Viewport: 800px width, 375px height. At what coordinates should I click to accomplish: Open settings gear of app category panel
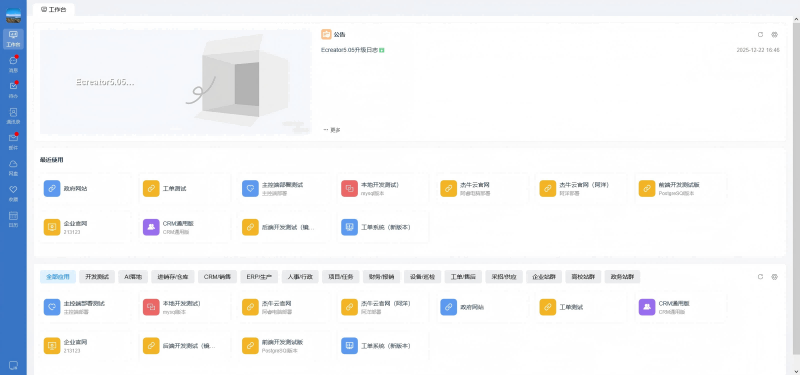(x=774, y=277)
